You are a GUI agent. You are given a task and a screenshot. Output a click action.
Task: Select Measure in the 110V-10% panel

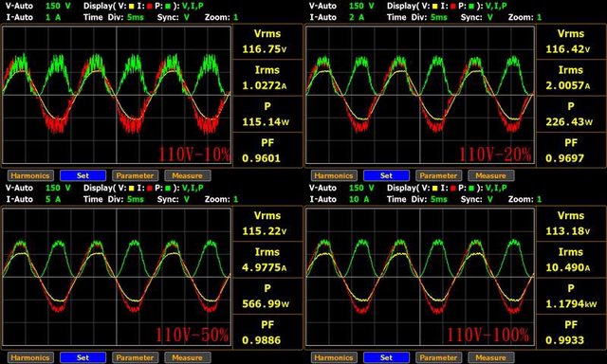188,175
